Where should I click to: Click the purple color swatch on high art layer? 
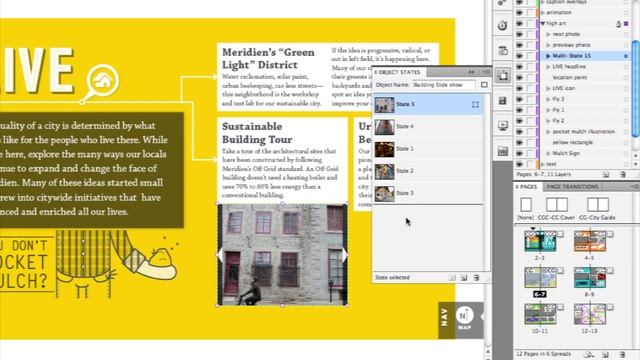pyautogui.click(x=626, y=24)
